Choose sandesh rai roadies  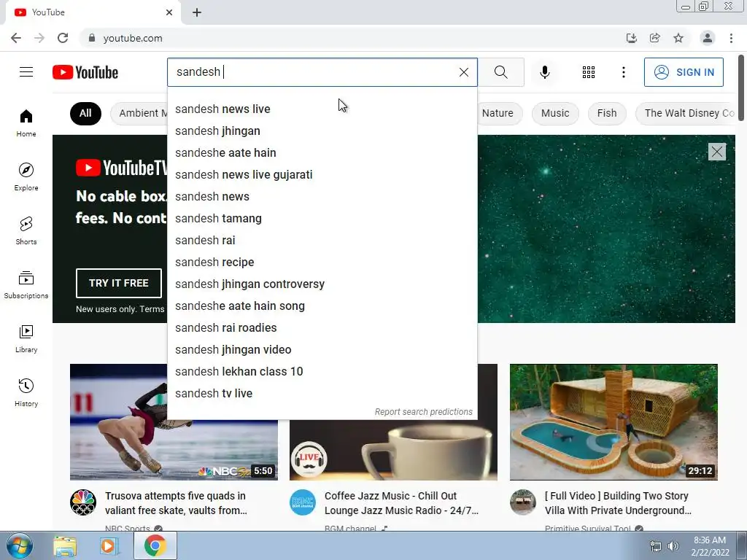click(322, 328)
